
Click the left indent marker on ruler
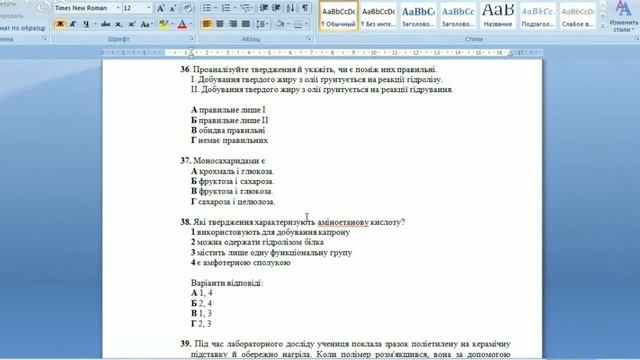(191, 53)
